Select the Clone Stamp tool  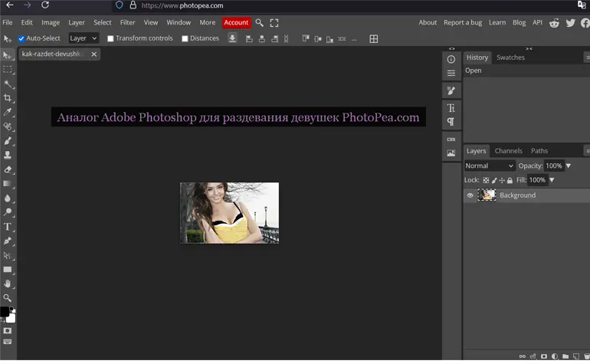click(7, 155)
